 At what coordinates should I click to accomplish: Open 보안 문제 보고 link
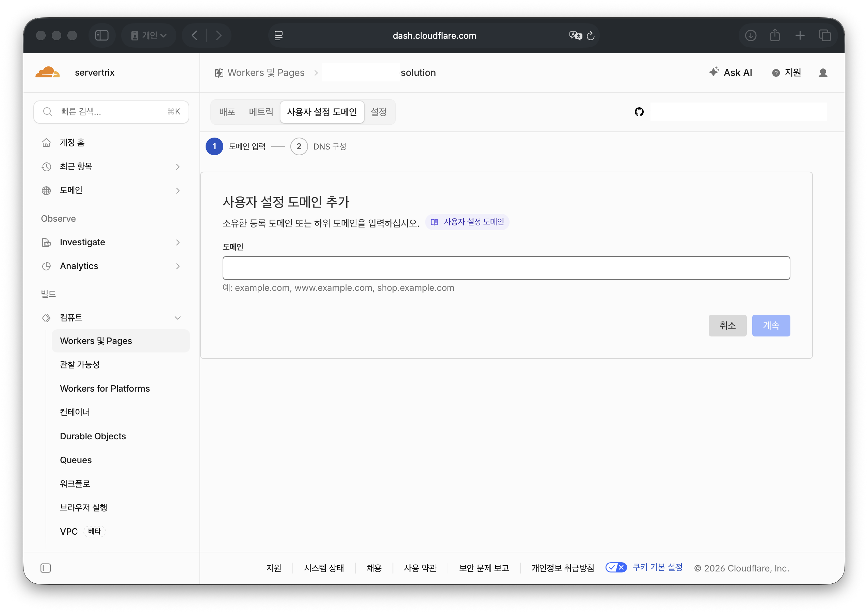[484, 568]
